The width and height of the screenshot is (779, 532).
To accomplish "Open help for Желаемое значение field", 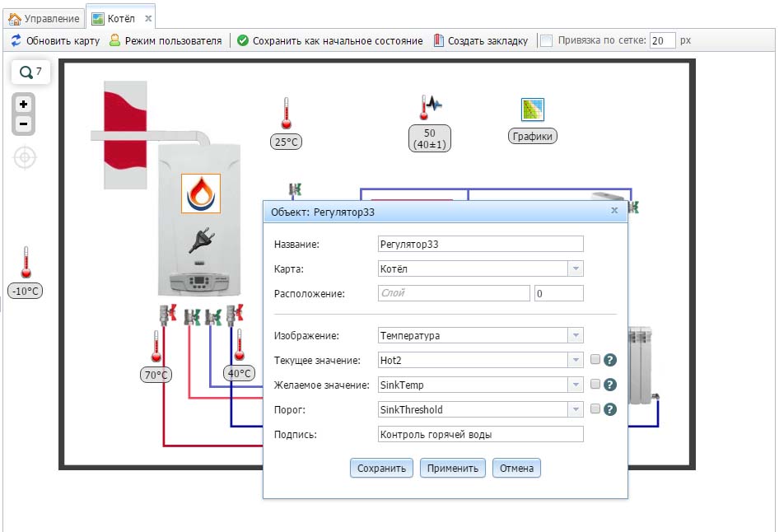I will (x=610, y=385).
